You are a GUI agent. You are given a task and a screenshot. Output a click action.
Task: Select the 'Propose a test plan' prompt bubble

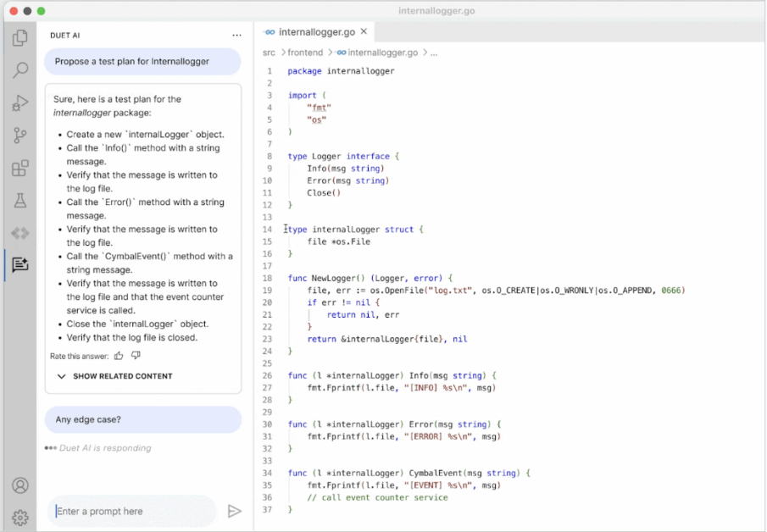pos(143,62)
